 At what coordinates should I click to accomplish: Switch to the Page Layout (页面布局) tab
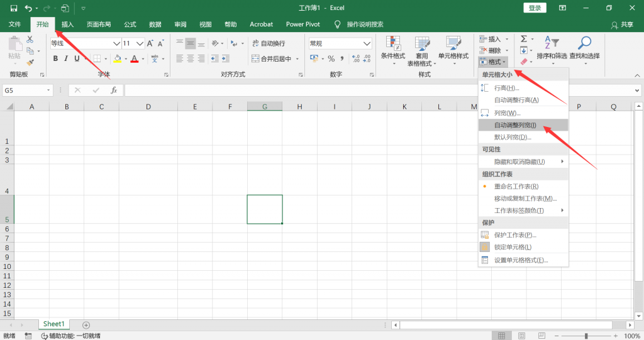[x=99, y=25]
